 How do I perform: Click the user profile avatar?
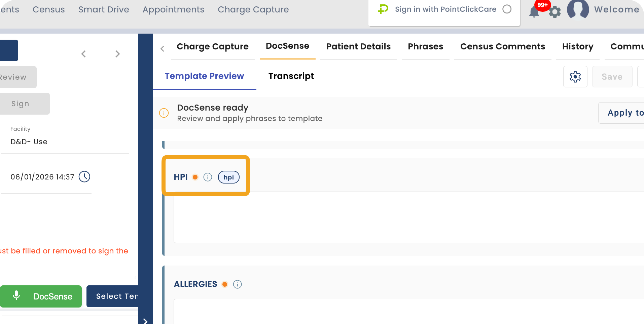[578, 9]
